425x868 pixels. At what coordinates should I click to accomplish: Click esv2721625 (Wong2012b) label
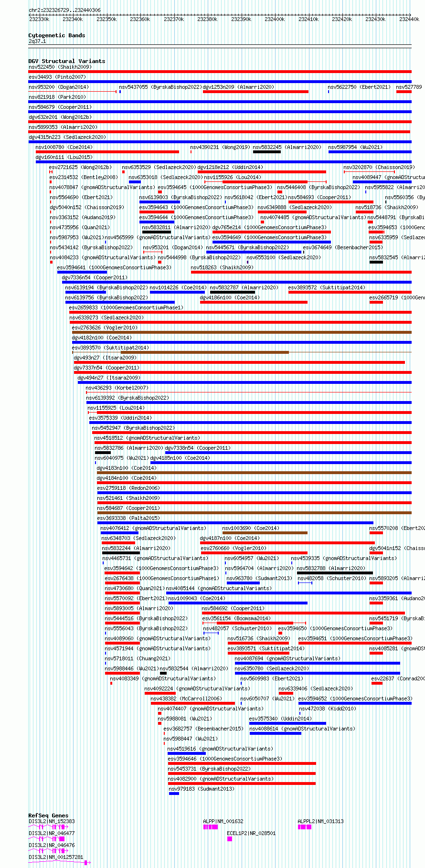pos(80,167)
